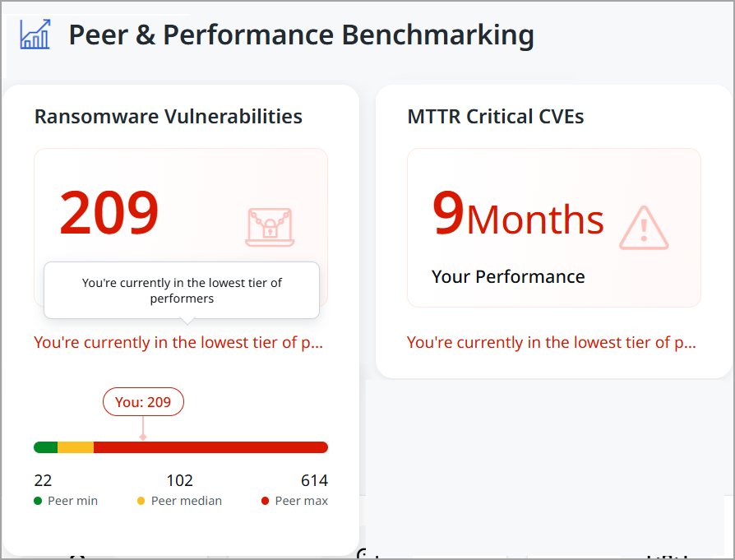735x560 pixels.
Task: Click the lowest tier of performers tooltip
Action: (182, 290)
